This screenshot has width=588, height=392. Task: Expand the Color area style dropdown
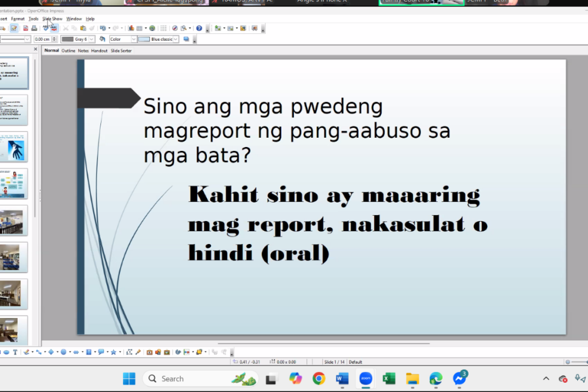[134, 39]
